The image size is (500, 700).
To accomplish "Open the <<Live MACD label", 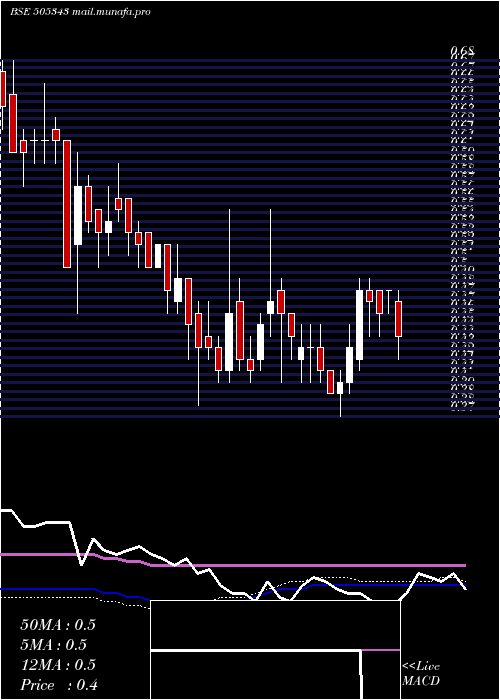I will (421, 674).
